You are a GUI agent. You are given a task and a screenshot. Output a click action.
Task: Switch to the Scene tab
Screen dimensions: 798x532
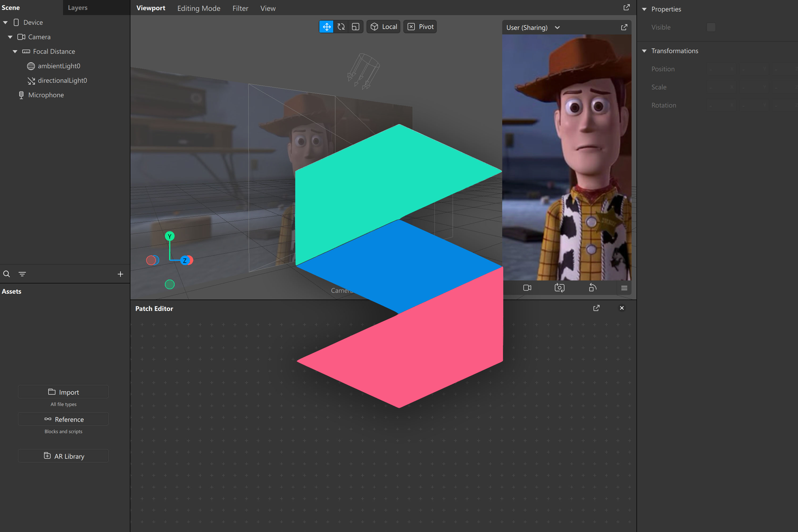click(11, 7)
